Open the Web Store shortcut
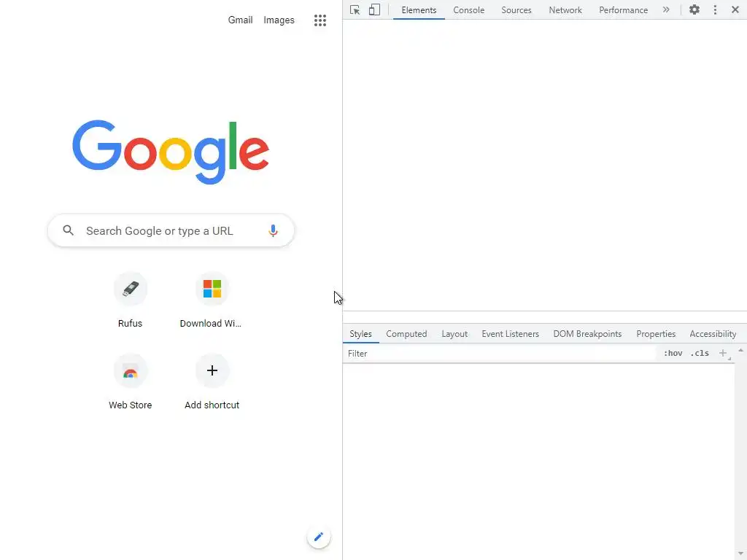Screen dimensions: 747x560 [x=130, y=382]
